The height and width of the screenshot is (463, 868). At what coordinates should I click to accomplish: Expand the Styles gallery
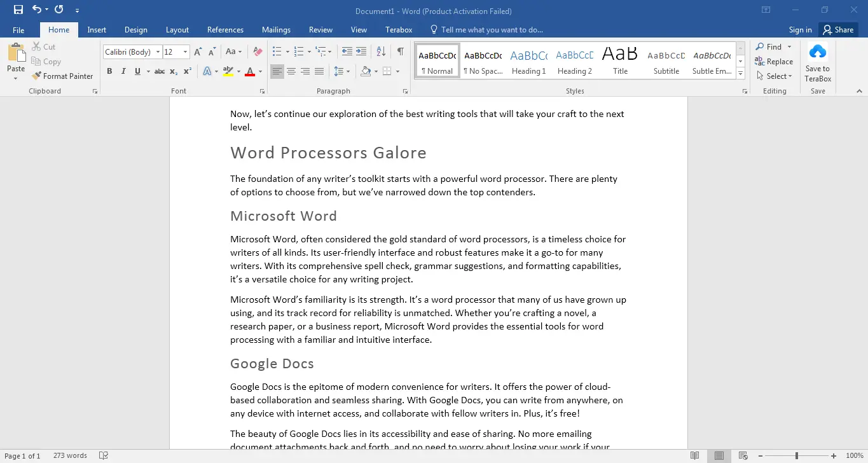pos(741,74)
